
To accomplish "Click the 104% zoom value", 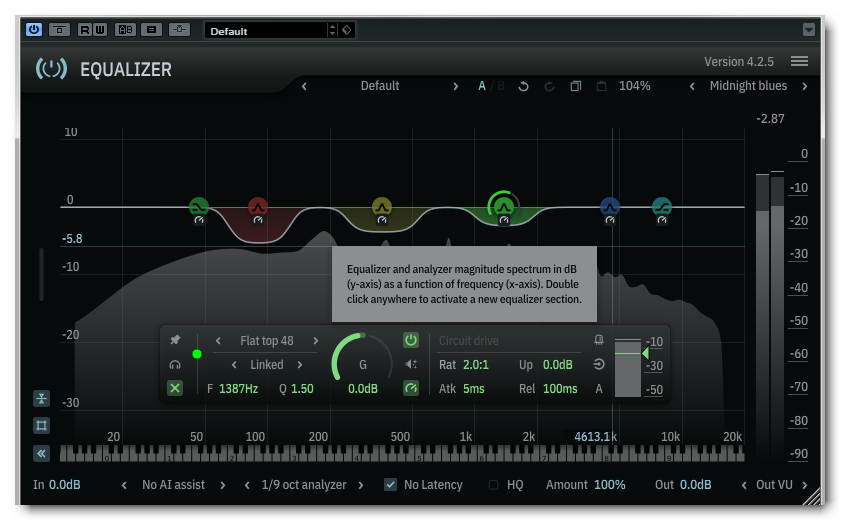I will tap(634, 86).
